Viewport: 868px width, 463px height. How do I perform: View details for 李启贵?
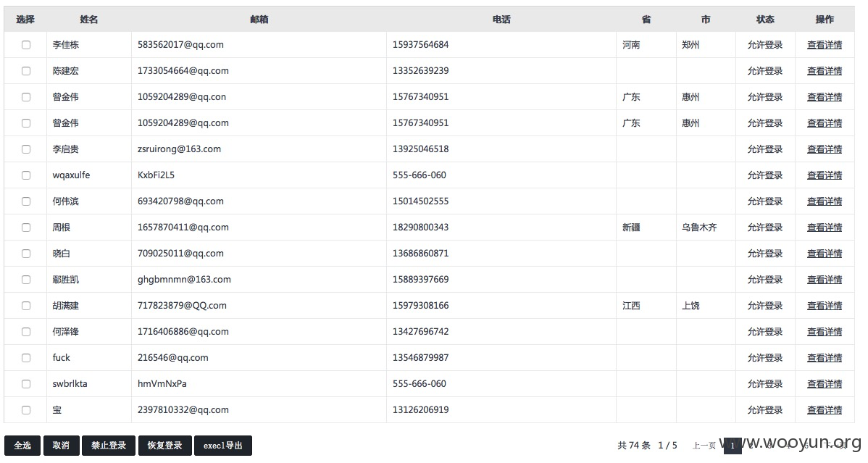(825, 149)
